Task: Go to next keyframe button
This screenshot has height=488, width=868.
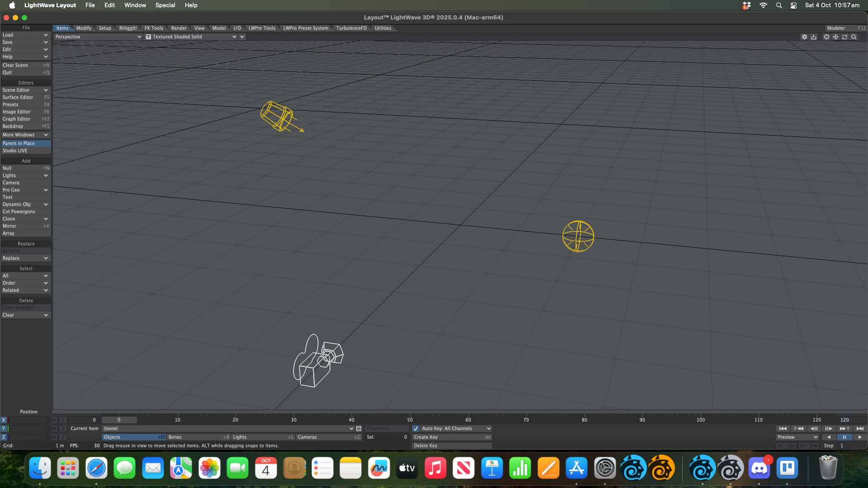Action: [x=844, y=428]
